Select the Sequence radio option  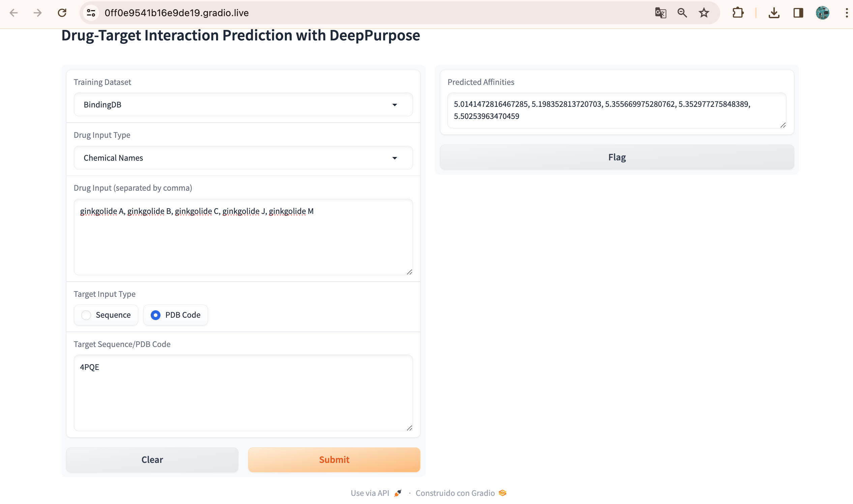[86, 315]
